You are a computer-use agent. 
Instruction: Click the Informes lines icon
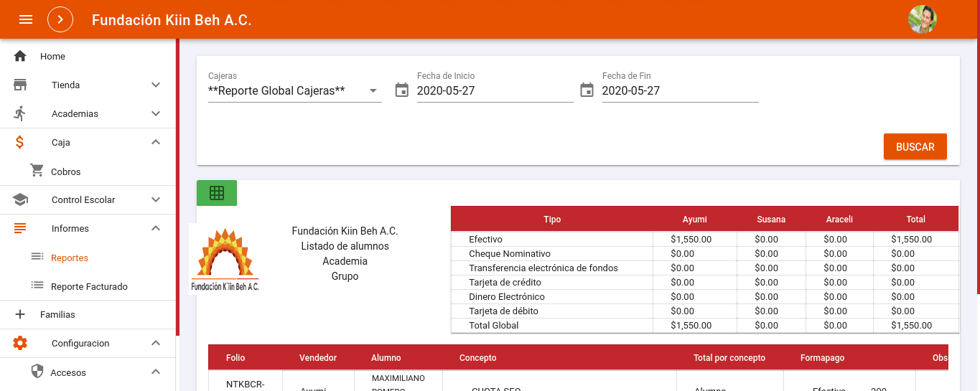tap(20, 228)
